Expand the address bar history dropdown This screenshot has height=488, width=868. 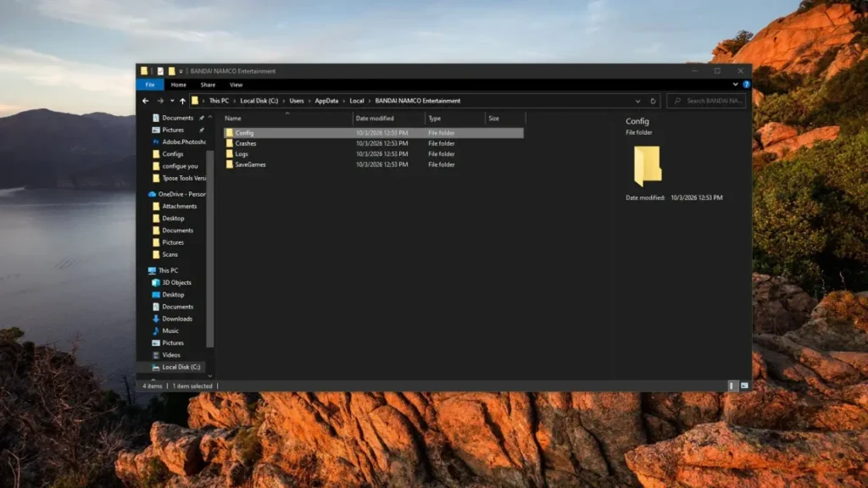coord(637,102)
